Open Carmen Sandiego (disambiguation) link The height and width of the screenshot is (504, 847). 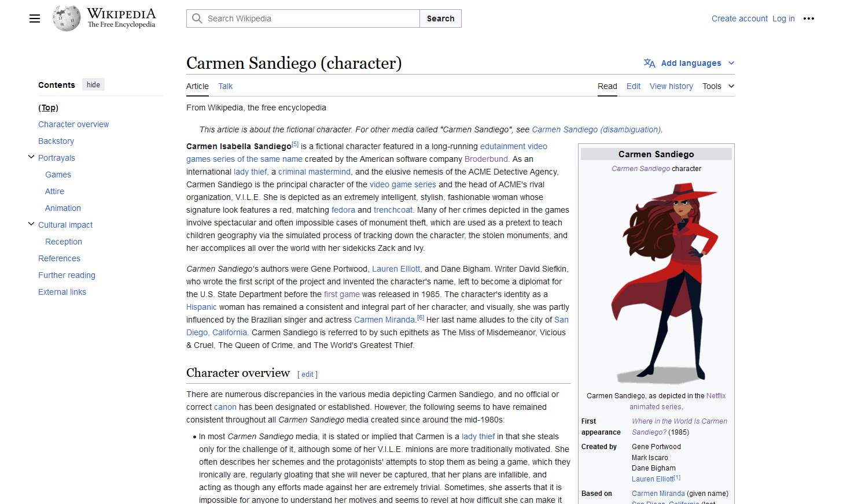pos(596,129)
